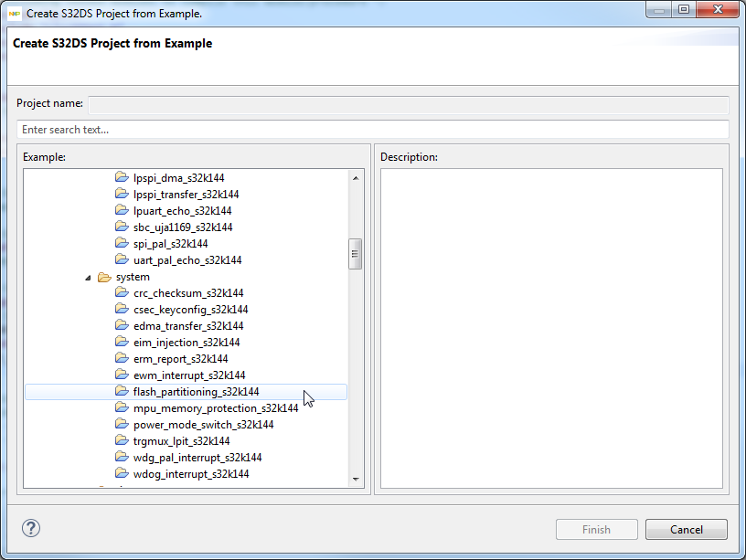
Task: Open dialog help via question mark icon
Action: 31,528
